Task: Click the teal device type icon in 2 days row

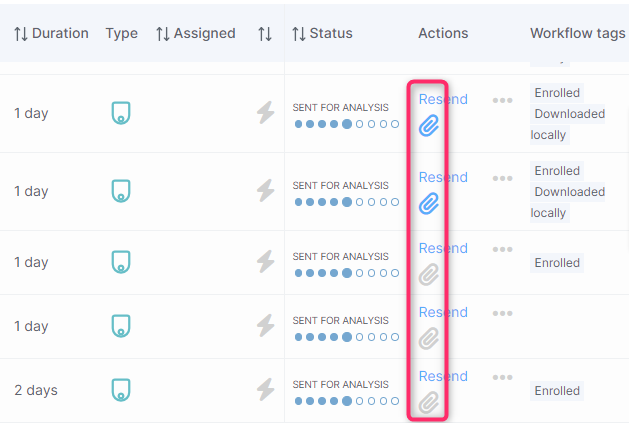Action: [x=121, y=390]
